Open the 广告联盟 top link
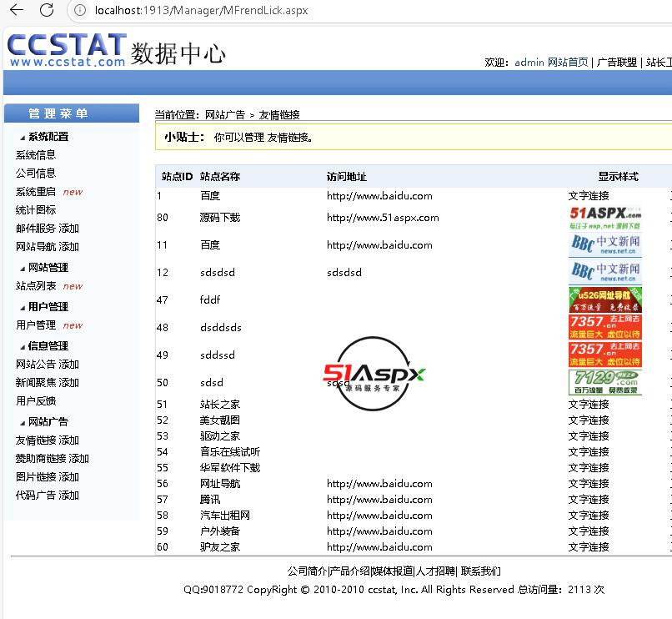672x619 pixels. tap(617, 63)
